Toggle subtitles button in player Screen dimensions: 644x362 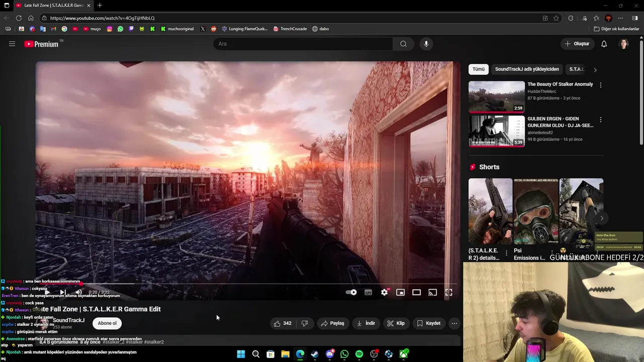[368, 292]
